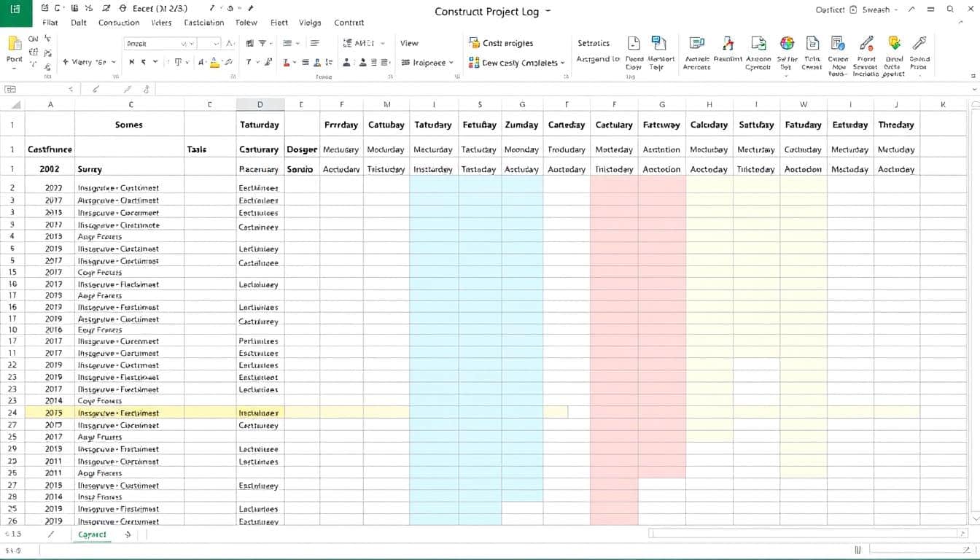This screenshot has height=560, width=980.
Task: Select the Castfrunce header cell
Action: tap(50, 149)
